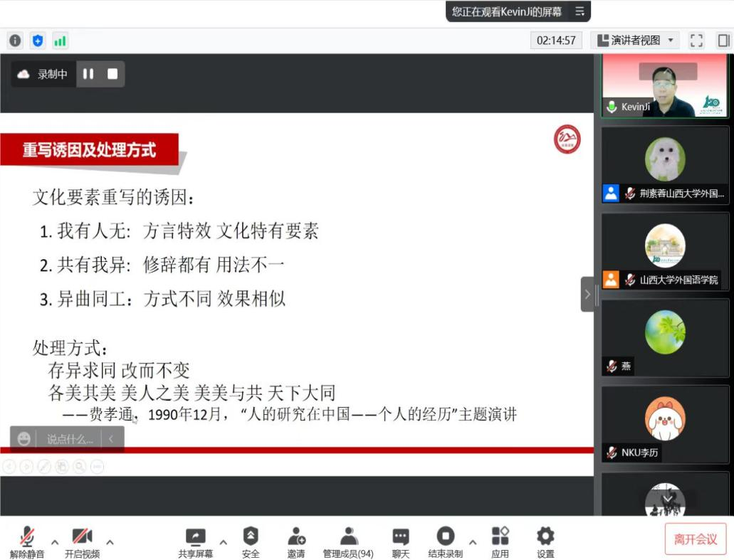Click the meeting security shield icon
The height and width of the screenshot is (560, 734).
coord(37,40)
